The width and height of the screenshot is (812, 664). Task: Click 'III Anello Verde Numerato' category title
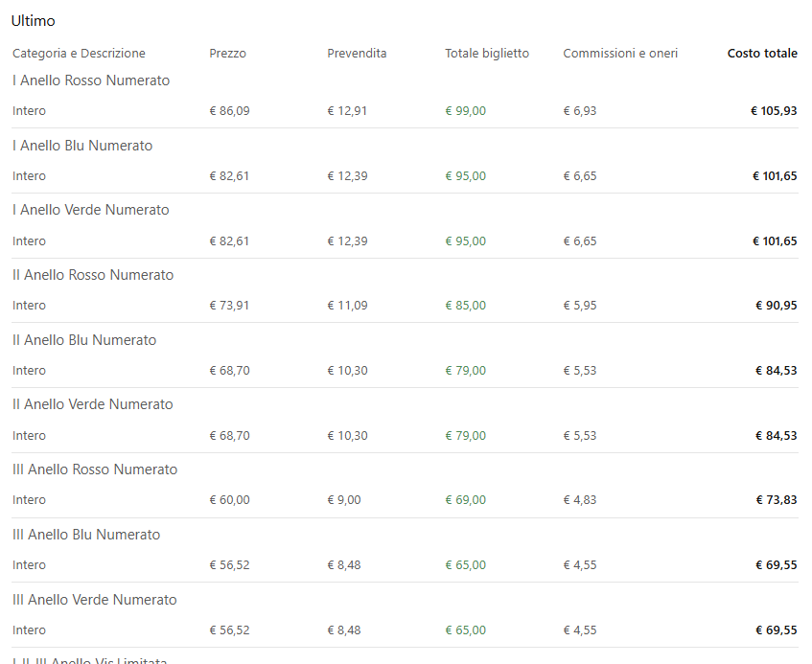coord(95,600)
